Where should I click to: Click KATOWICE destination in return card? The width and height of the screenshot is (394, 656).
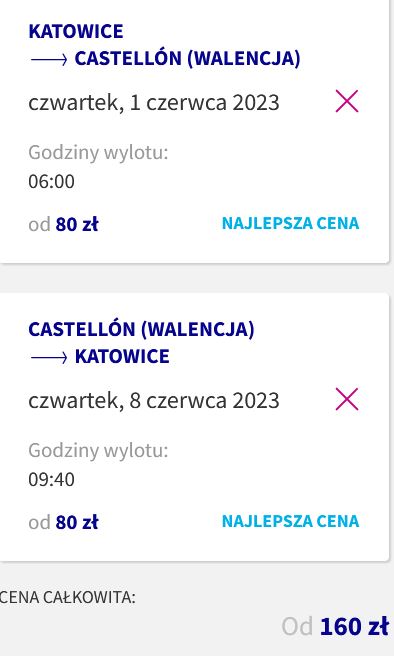click(122, 356)
